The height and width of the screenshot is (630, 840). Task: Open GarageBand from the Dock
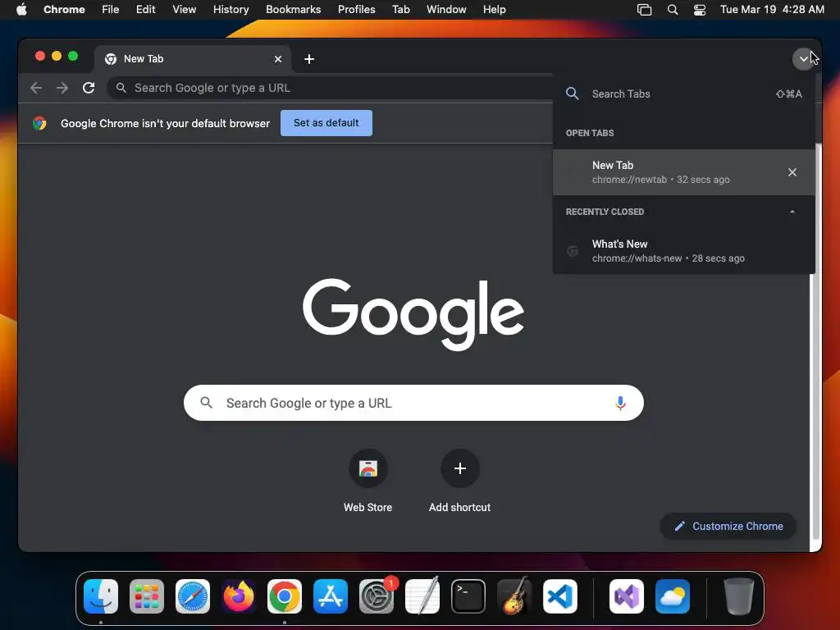514,596
